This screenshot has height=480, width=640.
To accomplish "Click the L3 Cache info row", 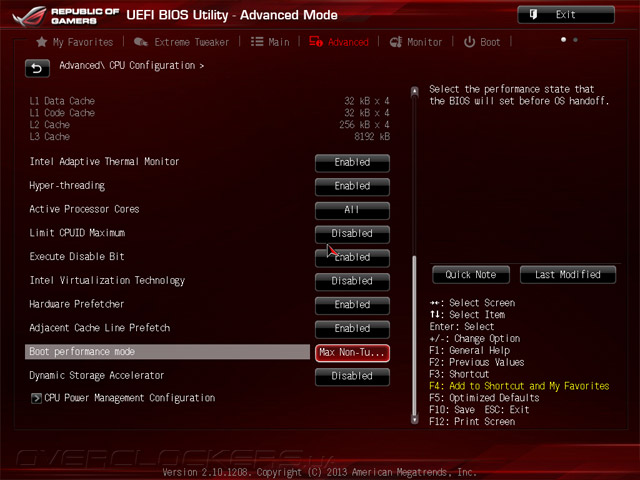I will click(x=209, y=137).
